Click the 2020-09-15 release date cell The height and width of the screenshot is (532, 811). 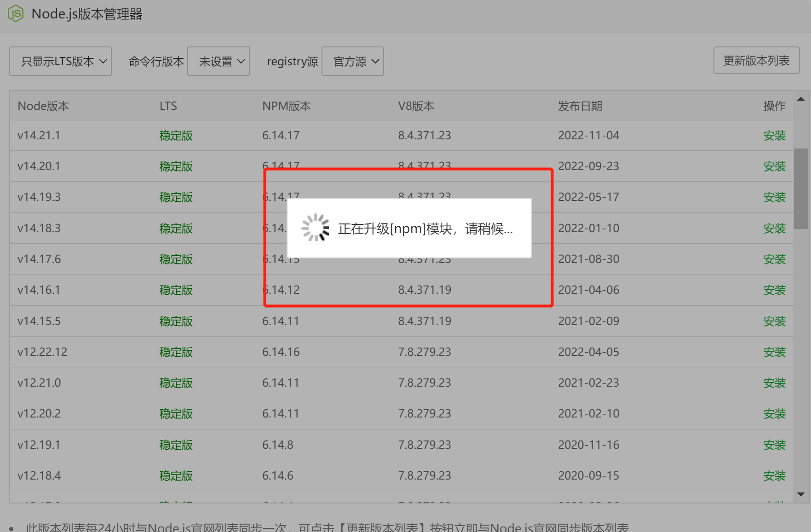tap(588, 476)
